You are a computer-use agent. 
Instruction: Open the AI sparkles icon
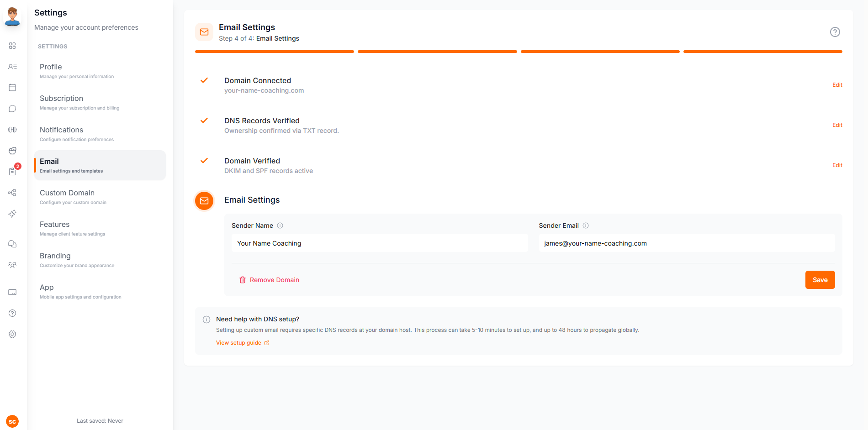coord(12,214)
